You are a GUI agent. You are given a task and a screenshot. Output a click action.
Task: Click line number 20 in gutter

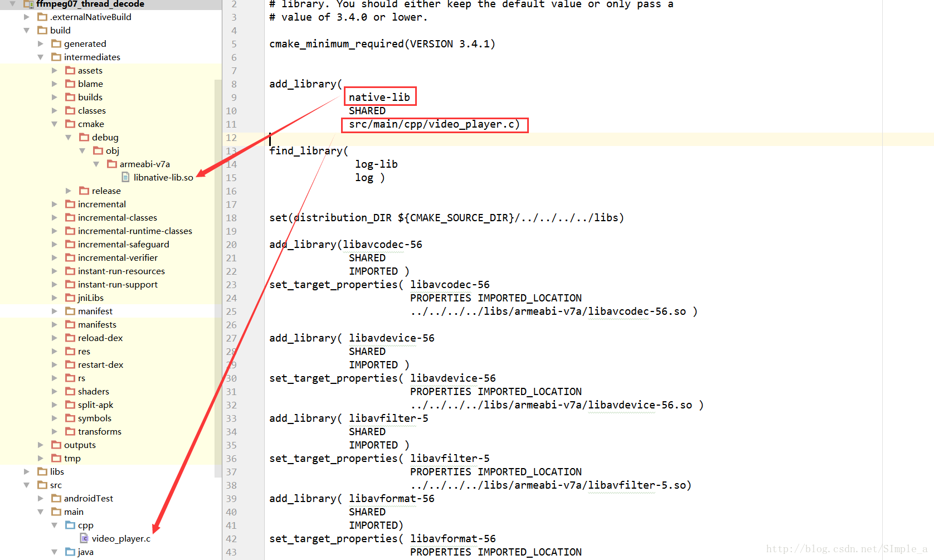pyautogui.click(x=231, y=244)
